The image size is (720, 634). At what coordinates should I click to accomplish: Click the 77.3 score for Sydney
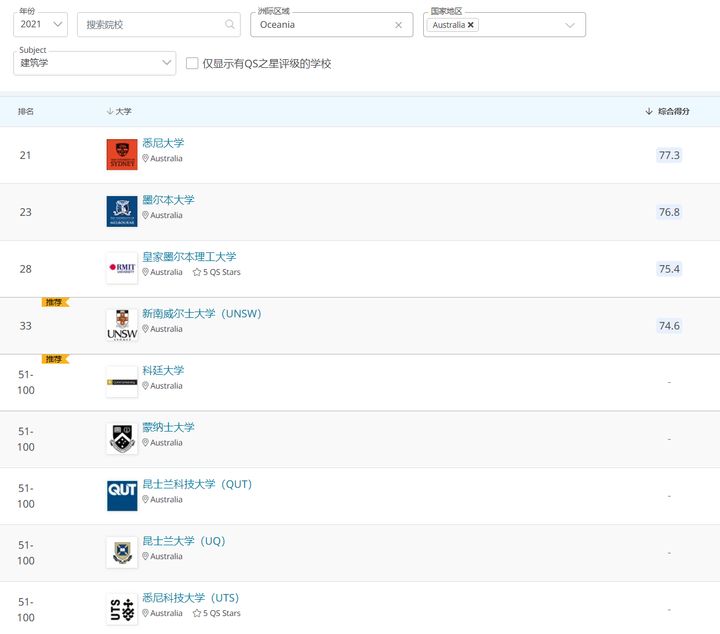pos(669,155)
